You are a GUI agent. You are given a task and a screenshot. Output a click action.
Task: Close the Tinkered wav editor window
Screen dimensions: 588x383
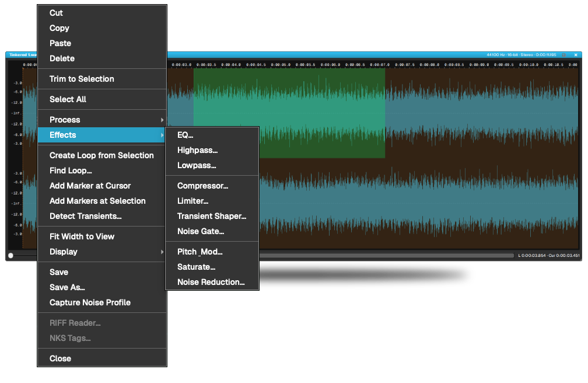tap(576, 55)
